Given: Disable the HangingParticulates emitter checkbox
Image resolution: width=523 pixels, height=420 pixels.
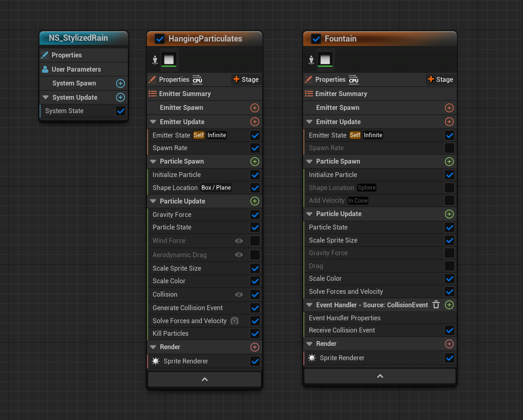Looking at the screenshot, I should click(x=160, y=39).
